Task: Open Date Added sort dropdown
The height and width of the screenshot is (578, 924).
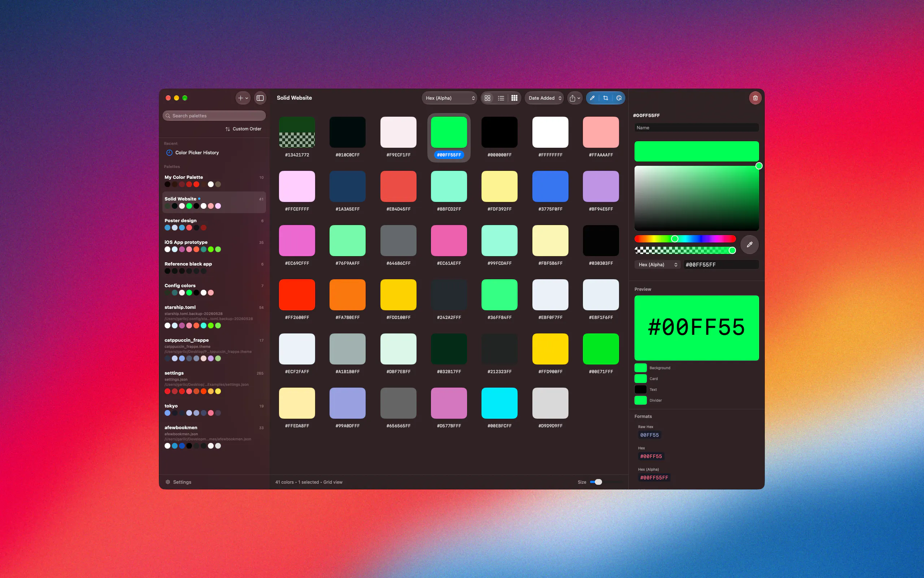Action: 544,98
